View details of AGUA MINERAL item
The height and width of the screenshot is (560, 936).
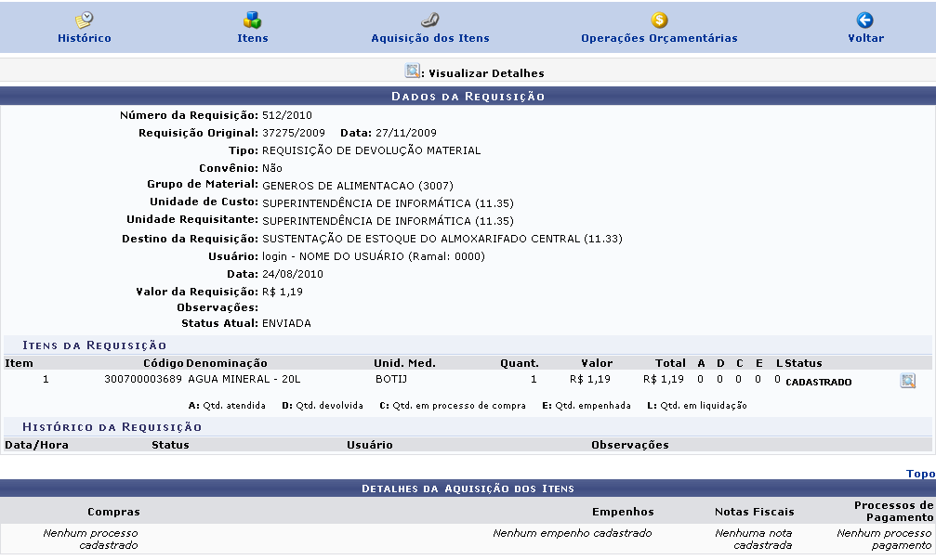pos(907,381)
